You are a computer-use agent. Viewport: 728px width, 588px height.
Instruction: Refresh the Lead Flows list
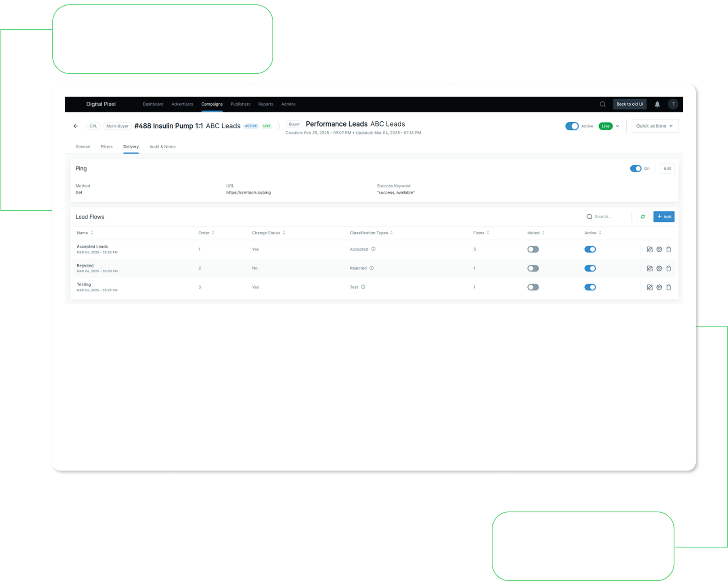pyautogui.click(x=643, y=217)
